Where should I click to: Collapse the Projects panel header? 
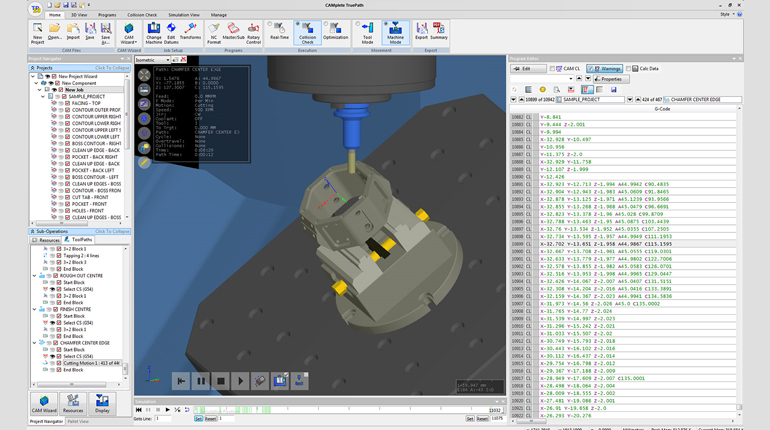tap(79, 68)
